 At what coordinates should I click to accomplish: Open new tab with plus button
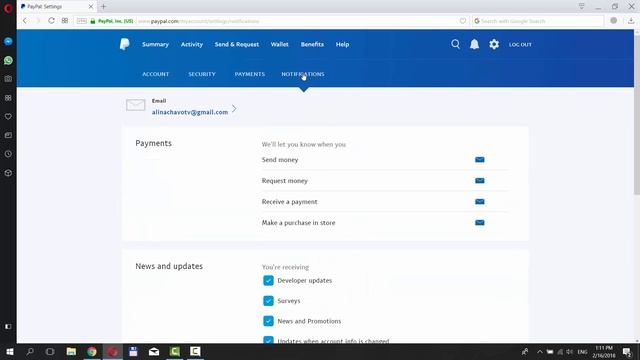pos(103,7)
